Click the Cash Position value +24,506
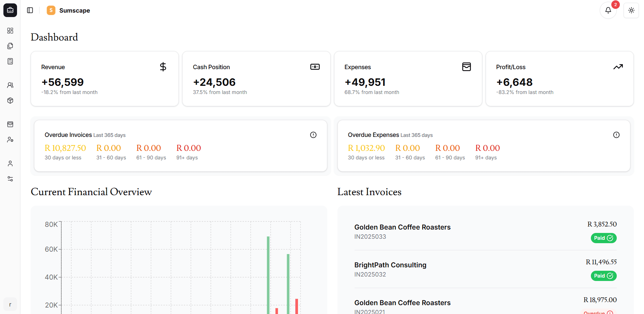Viewport: 644px width, 314px height. click(x=214, y=82)
